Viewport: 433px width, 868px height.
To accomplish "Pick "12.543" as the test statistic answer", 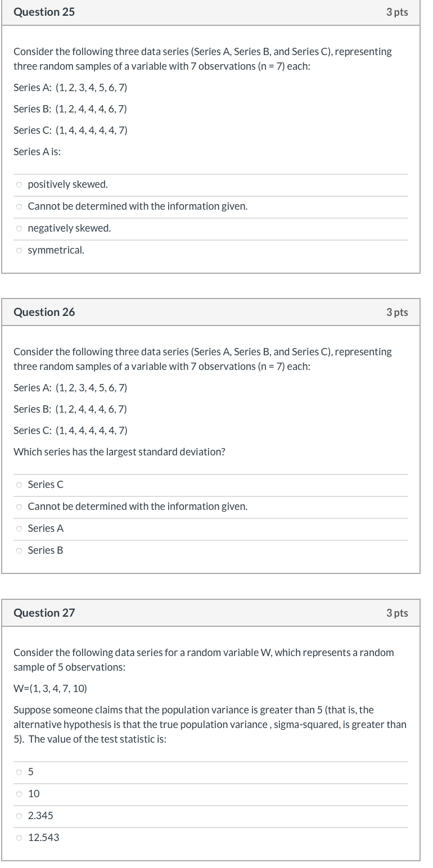I will pyautogui.click(x=19, y=837).
